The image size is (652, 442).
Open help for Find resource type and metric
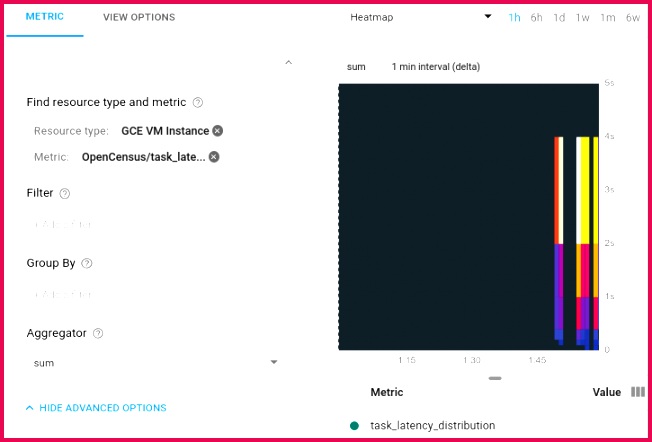click(198, 103)
